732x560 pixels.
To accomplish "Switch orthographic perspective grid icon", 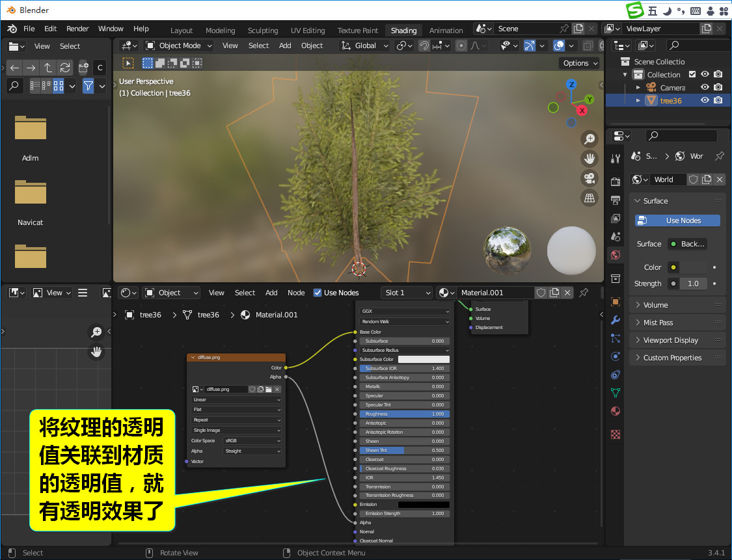I will [x=590, y=198].
